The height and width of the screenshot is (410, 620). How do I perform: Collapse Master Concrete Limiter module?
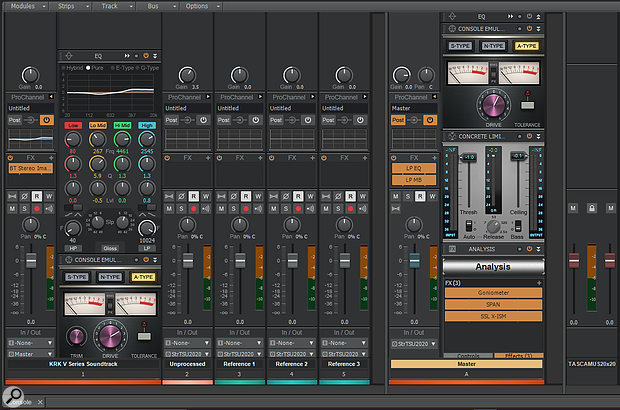click(538, 136)
